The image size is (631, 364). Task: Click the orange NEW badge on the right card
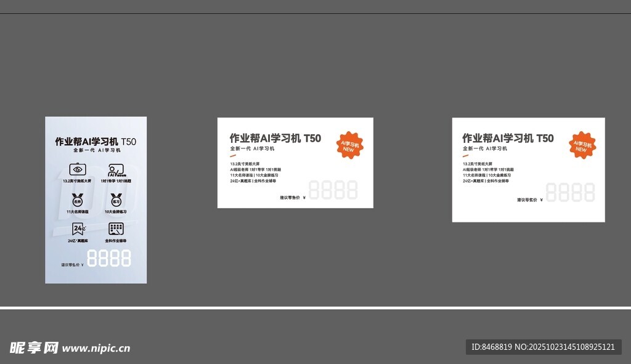582,145
